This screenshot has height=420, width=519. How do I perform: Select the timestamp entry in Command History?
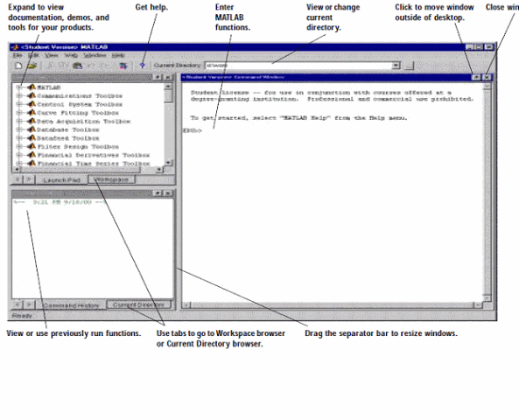click(60, 202)
